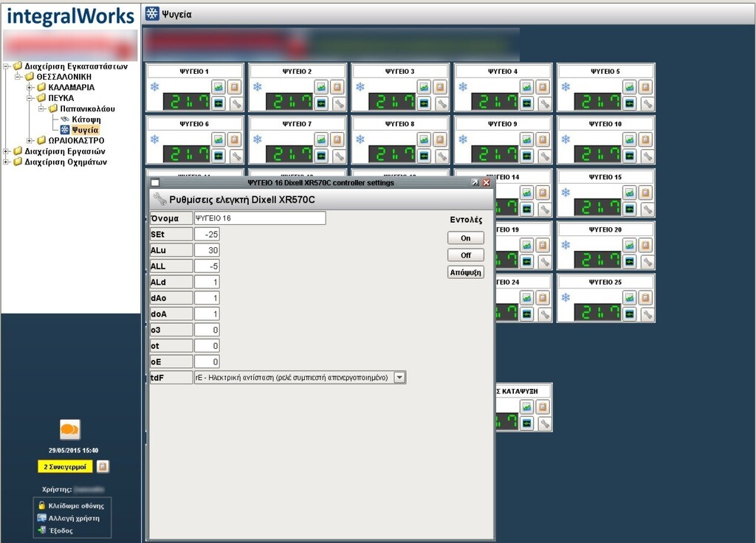Open the chart icon for ΨΥΓΕΙΟ 1
756x543 pixels.
[219, 86]
